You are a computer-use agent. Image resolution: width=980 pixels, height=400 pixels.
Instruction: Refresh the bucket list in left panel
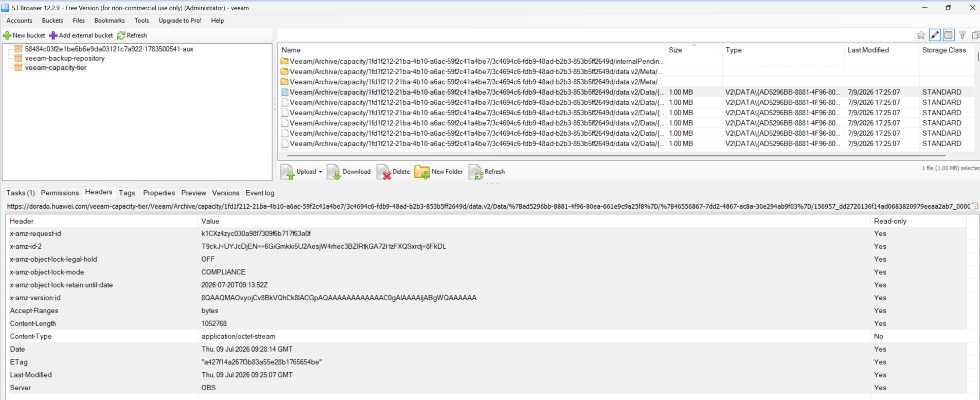[x=132, y=35]
